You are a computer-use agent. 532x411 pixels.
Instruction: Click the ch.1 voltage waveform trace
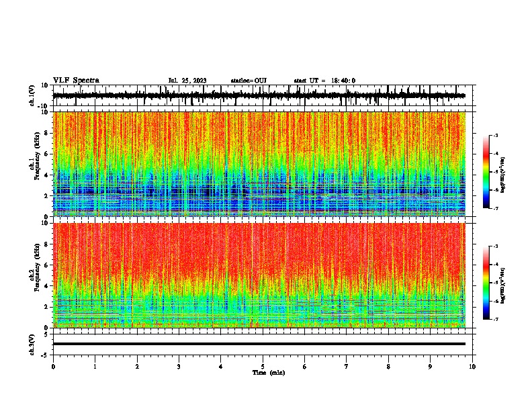(x=259, y=95)
